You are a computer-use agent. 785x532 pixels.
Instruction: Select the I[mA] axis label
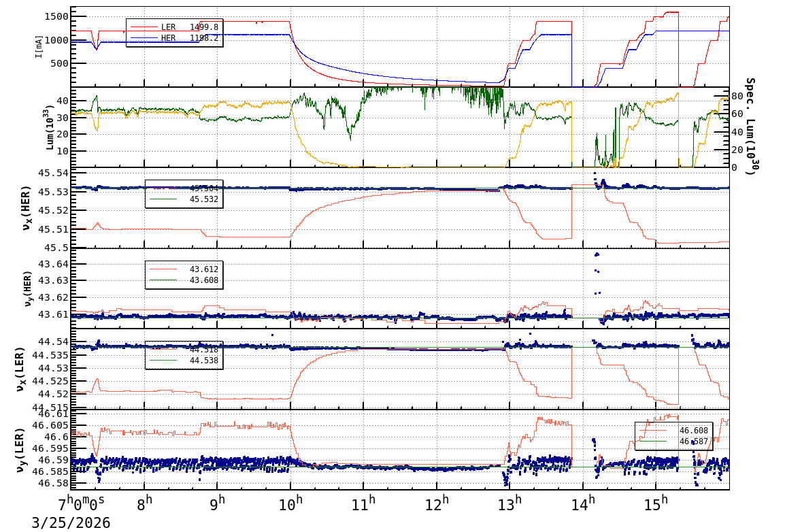point(39,46)
